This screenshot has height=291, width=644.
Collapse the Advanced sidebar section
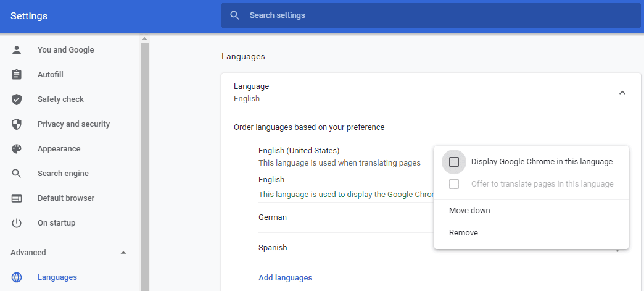click(123, 252)
